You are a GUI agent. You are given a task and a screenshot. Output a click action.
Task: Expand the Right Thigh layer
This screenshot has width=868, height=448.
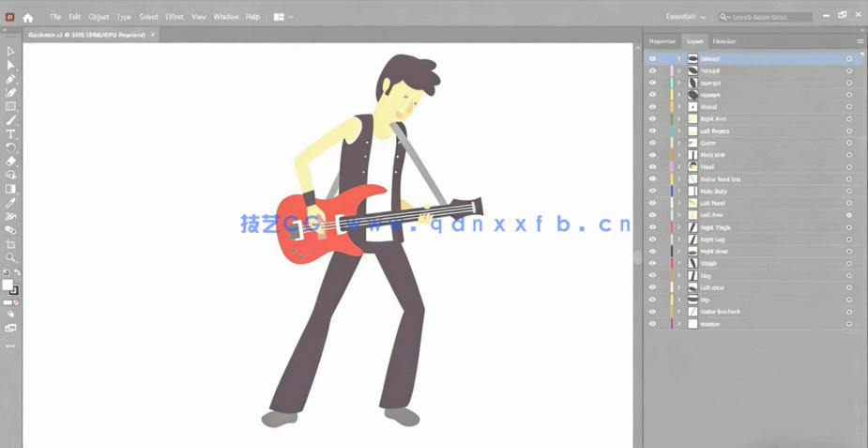tap(679, 227)
